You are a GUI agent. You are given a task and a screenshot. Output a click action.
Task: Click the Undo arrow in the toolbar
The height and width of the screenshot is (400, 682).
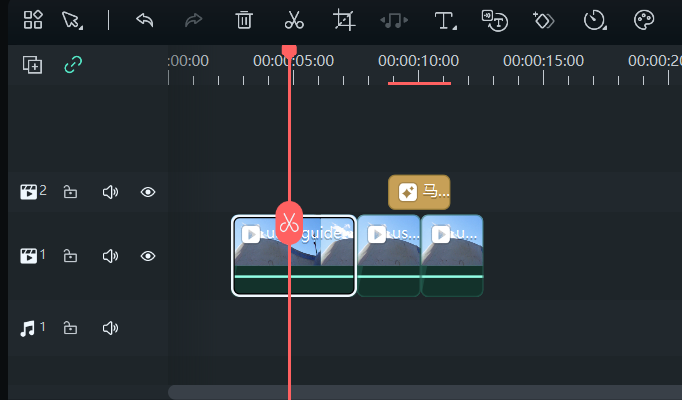[145, 20]
